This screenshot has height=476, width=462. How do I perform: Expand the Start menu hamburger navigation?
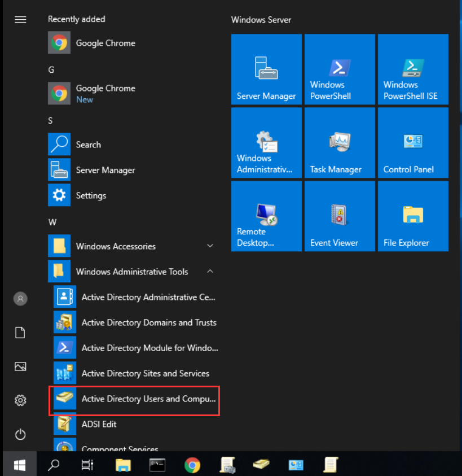[x=20, y=20]
